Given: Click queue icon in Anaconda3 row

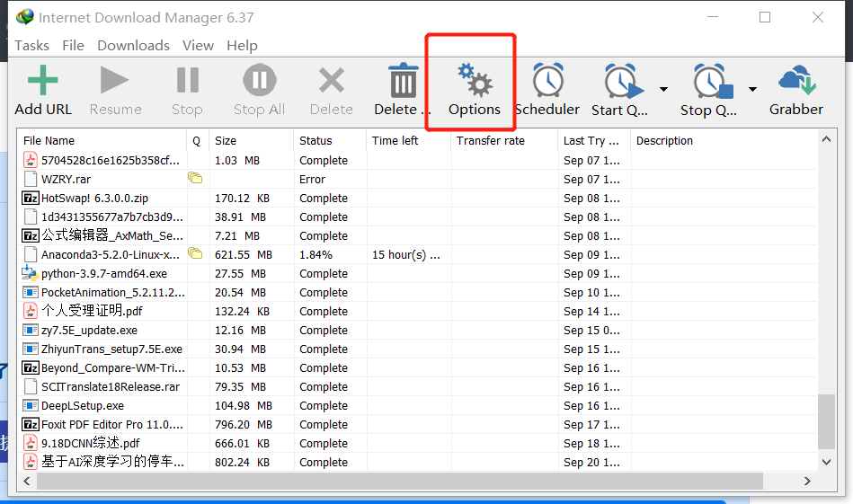Looking at the screenshot, I should 195,253.
